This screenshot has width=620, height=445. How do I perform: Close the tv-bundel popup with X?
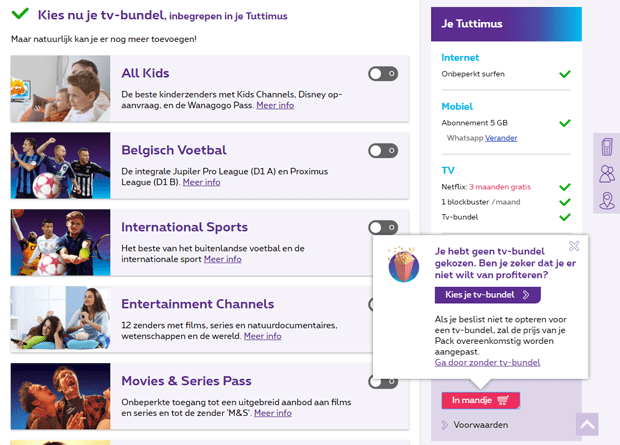[x=574, y=245]
